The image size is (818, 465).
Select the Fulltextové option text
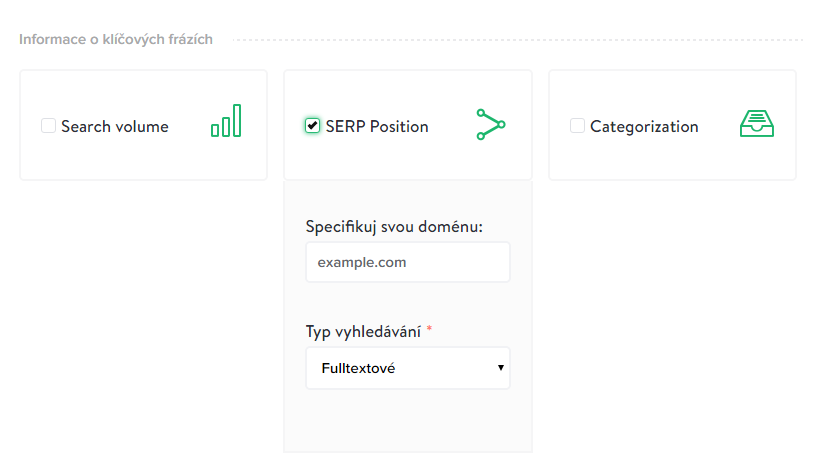[358, 368]
